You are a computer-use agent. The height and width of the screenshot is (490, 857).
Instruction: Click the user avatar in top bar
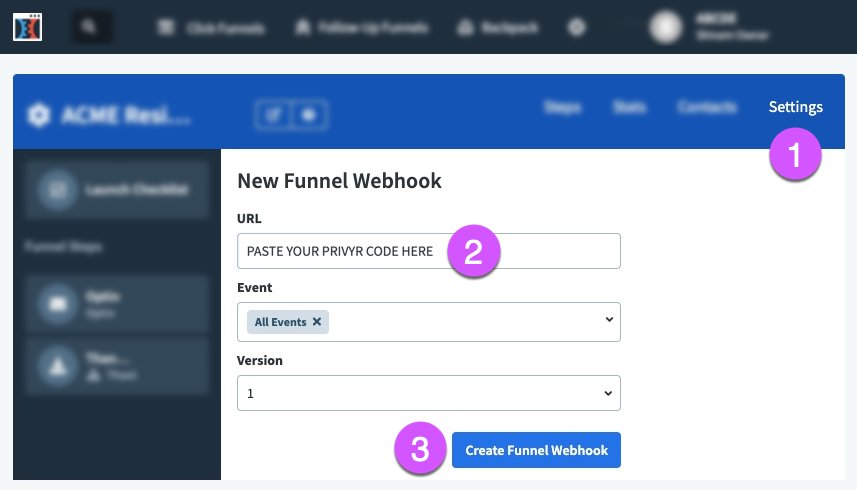[x=666, y=28]
